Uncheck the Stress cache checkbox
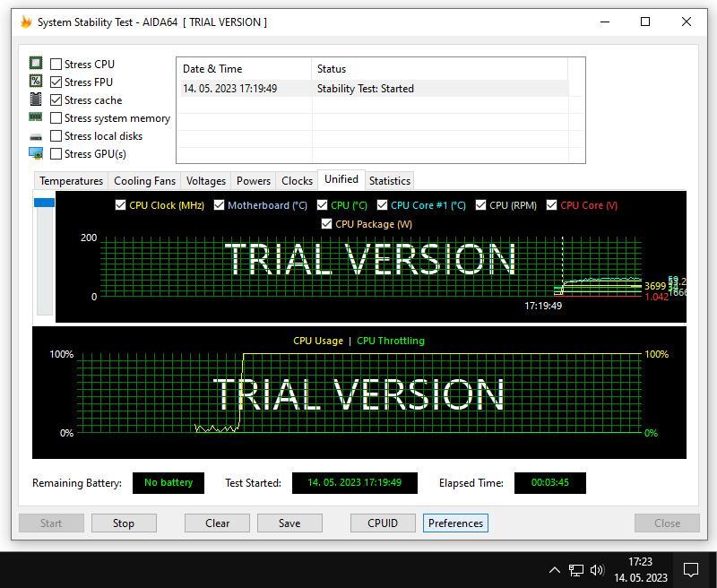717x588 pixels. (56, 99)
